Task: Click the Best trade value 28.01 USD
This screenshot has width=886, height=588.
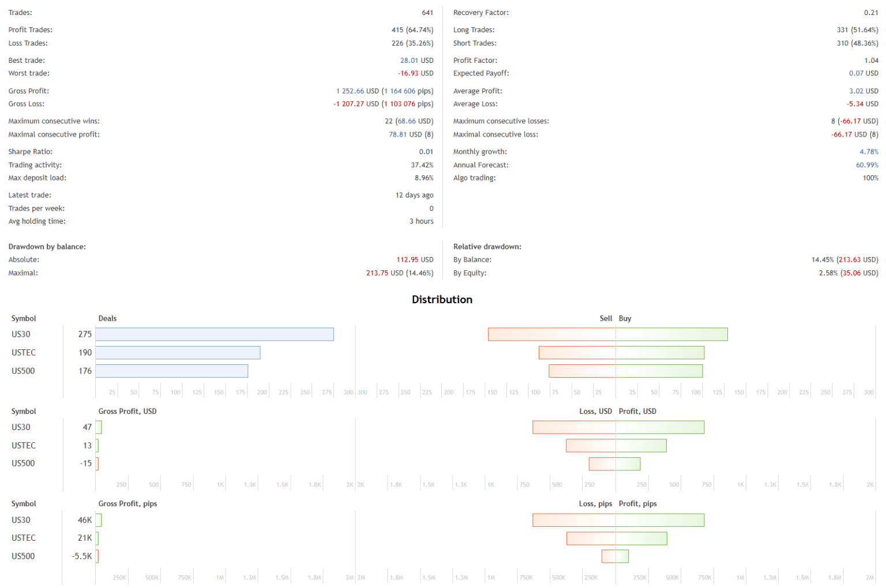Action: click(x=416, y=61)
